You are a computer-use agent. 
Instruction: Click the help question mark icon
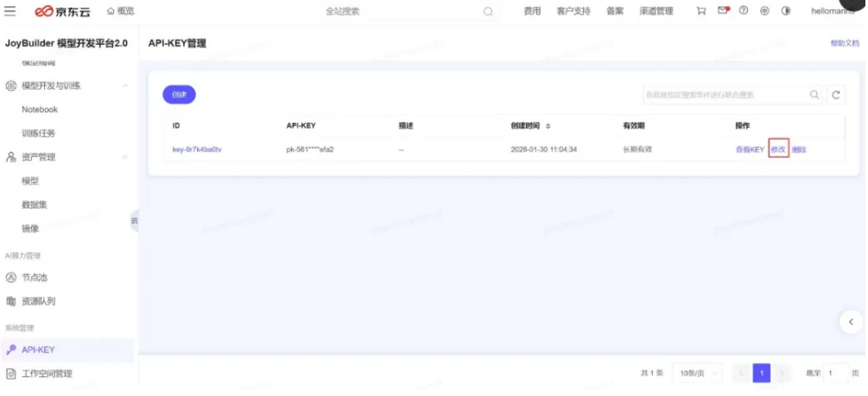(x=744, y=11)
